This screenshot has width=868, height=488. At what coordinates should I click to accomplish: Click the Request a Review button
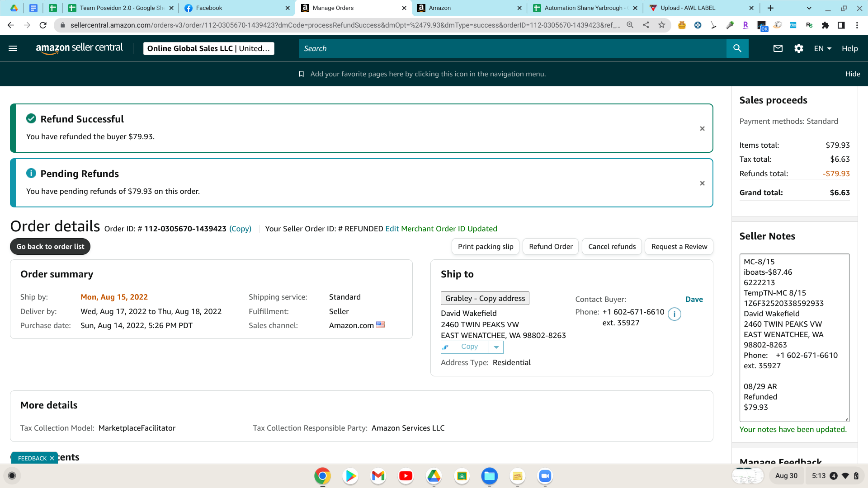click(x=679, y=247)
